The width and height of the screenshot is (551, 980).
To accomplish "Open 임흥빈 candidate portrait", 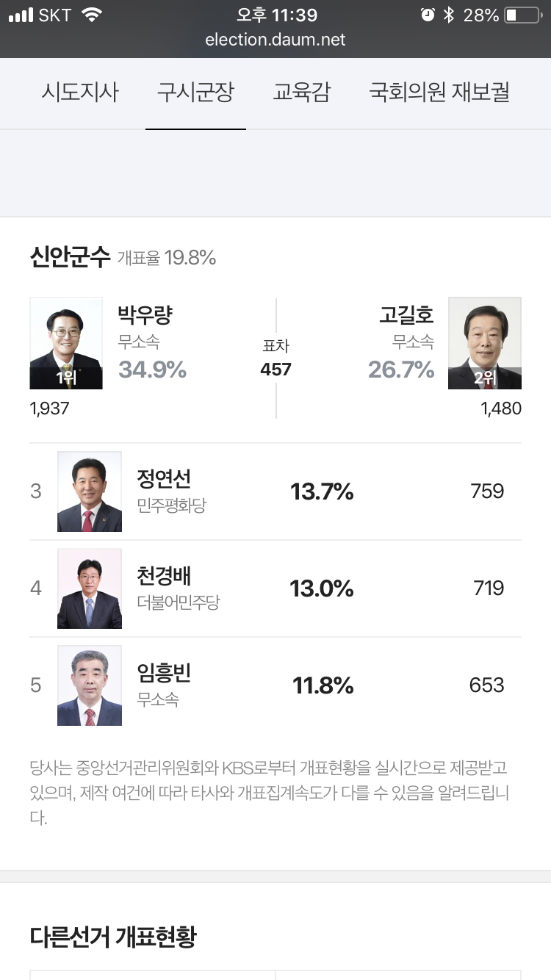I will click(90, 685).
